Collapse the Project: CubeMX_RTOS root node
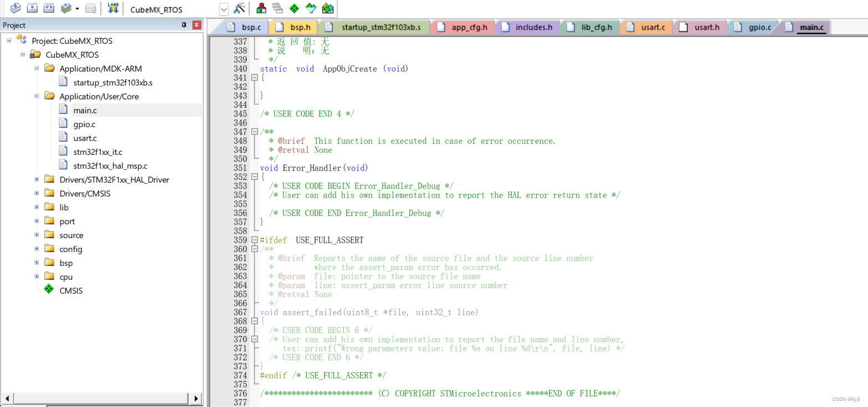 point(9,41)
